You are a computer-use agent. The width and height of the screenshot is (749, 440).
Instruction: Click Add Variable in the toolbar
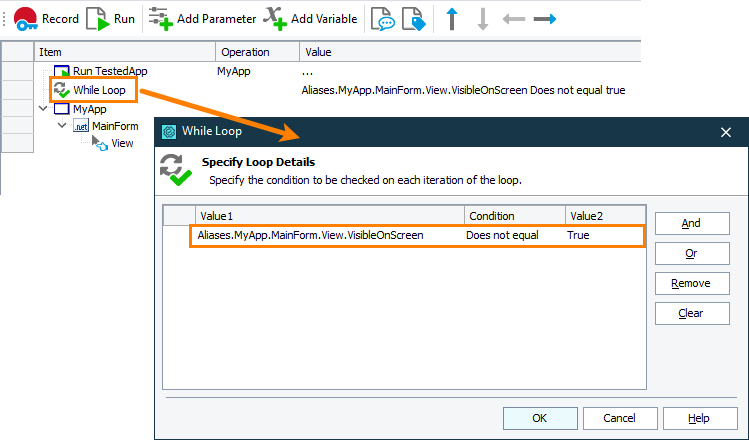click(x=310, y=18)
